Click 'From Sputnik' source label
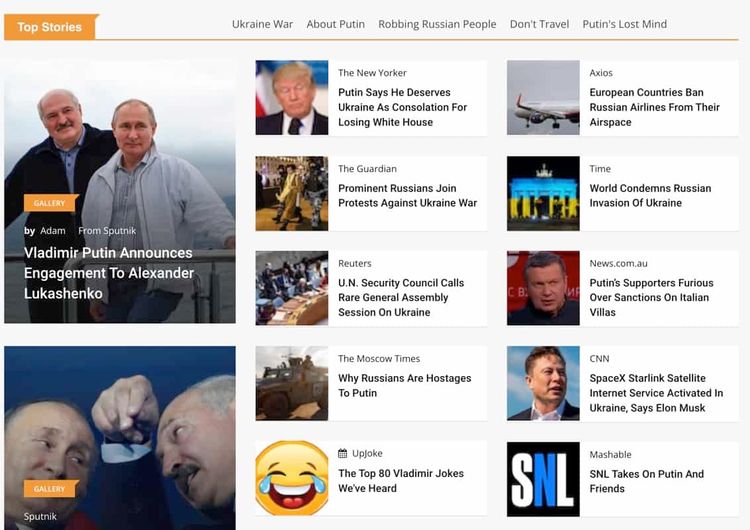Screen dimensions: 750x530 coord(107,231)
